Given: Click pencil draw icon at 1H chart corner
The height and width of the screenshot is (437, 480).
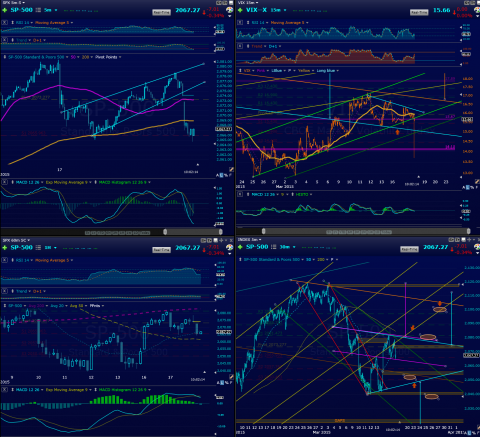Looking at the screenshot, I should [x=231, y=377].
